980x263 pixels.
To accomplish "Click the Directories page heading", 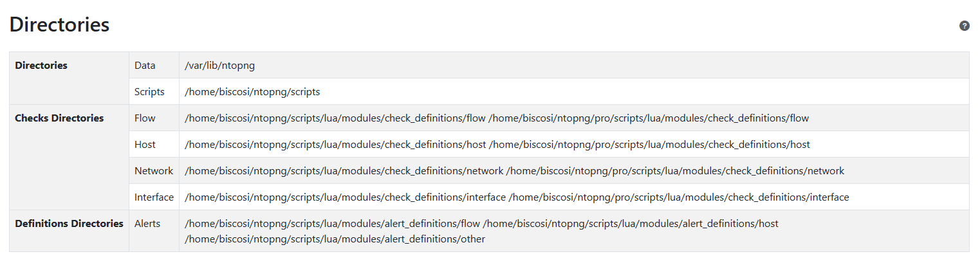I will click(59, 25).
